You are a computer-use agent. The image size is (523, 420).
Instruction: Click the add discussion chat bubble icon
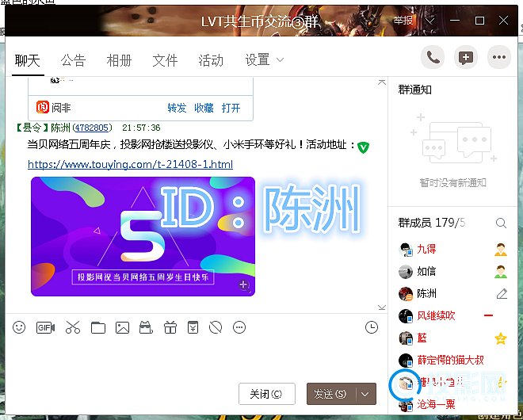click(465, 57)
